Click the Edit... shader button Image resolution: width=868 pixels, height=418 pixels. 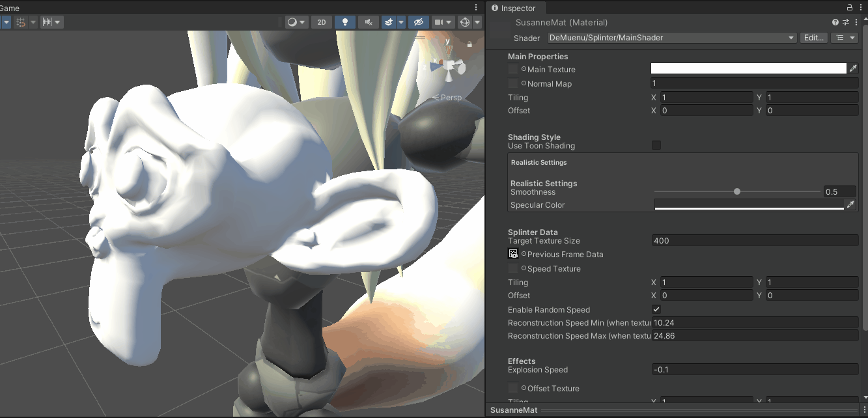814,38
